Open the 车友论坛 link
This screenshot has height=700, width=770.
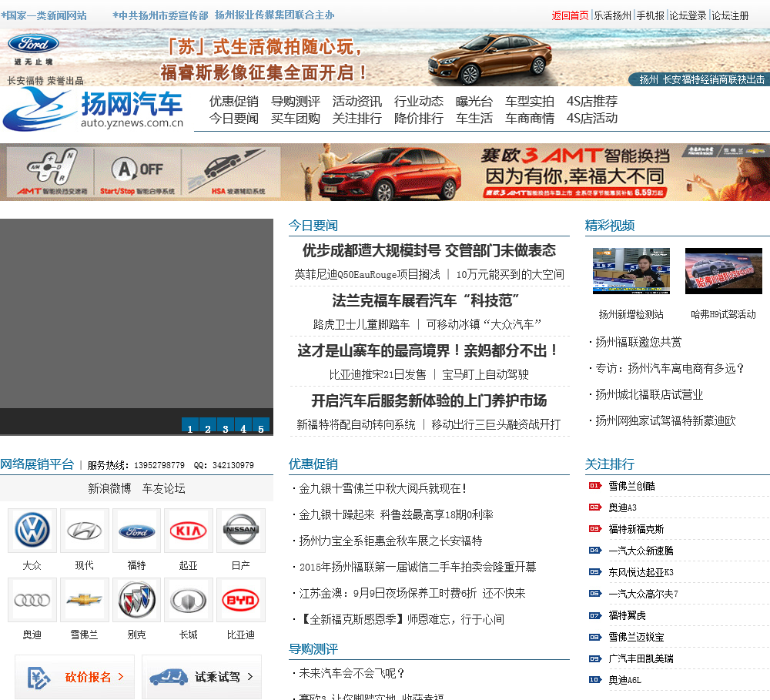pyautogui.click(x=163, y=488)
